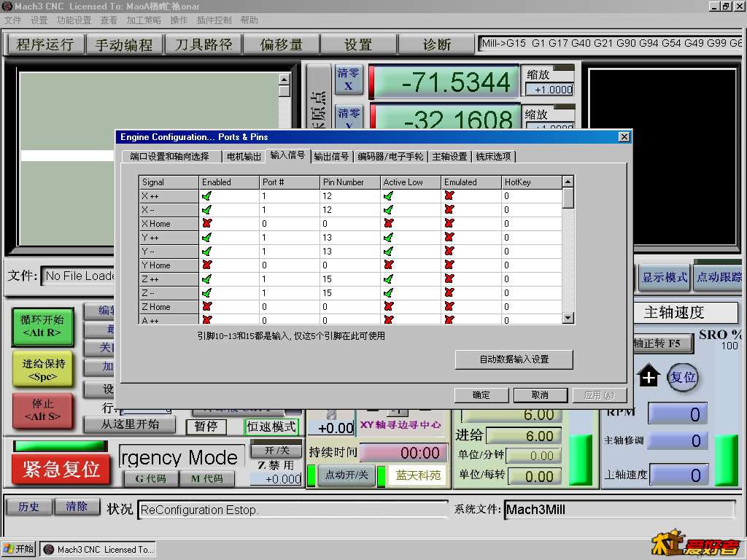Cancel dialog with 取消 button
This screenshot has height=560, width=747.
[540, 394]
